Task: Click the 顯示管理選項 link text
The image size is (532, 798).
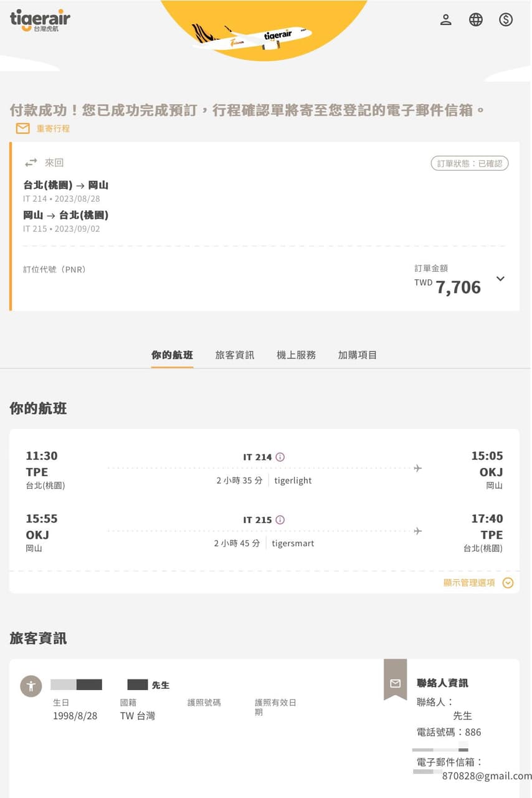Action: click(x=469, y=583)
